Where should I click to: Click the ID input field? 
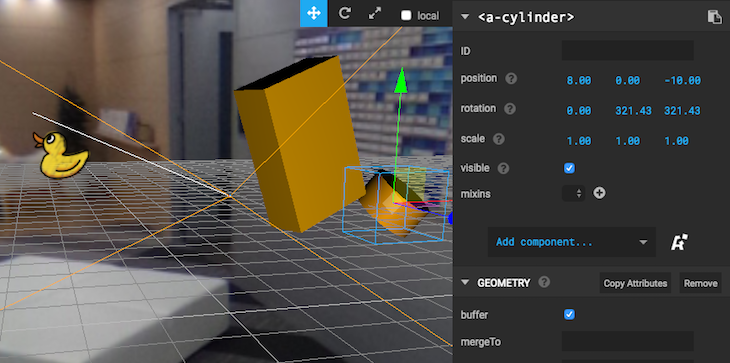pos(628,50)
